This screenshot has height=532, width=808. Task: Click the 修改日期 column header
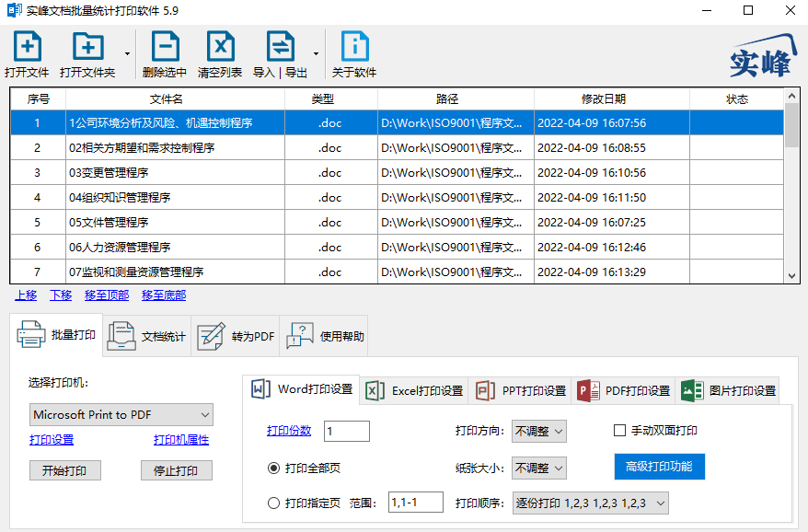(x=611, y=99)
